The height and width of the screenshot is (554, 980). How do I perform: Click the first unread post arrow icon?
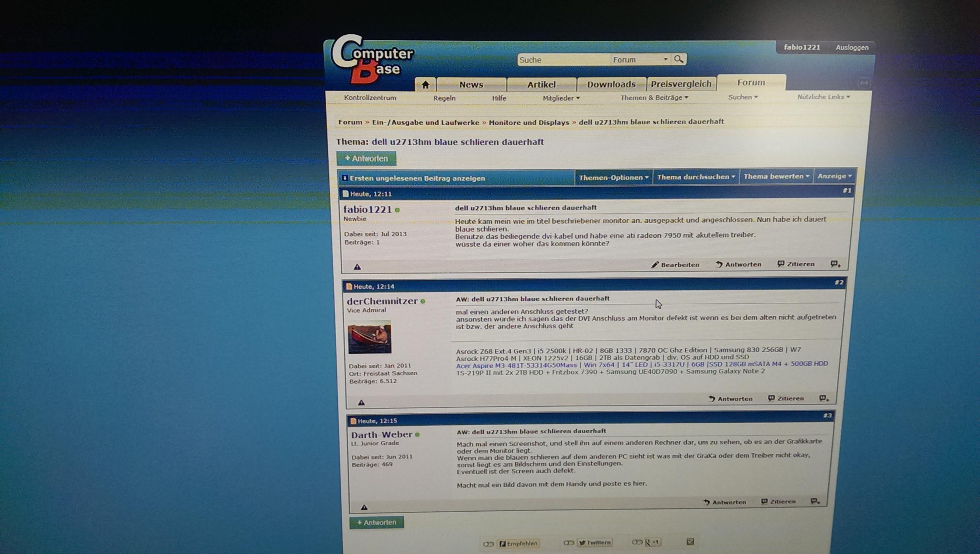[345, 178]
